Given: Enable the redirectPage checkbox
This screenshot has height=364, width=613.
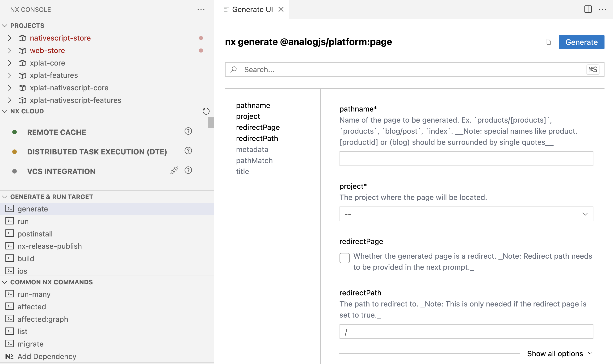Looking at the screenshot, I should point(344,258).
